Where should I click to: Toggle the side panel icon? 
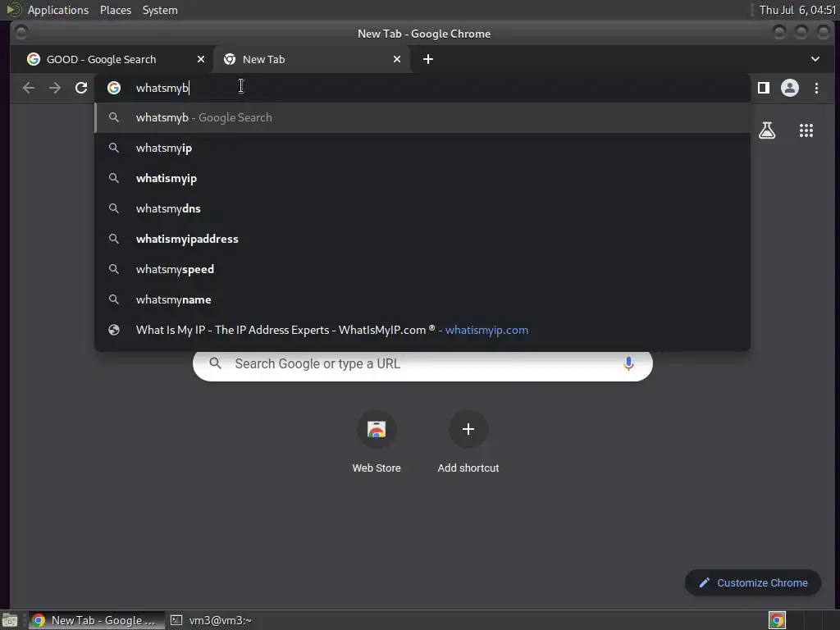pos(764,88)
